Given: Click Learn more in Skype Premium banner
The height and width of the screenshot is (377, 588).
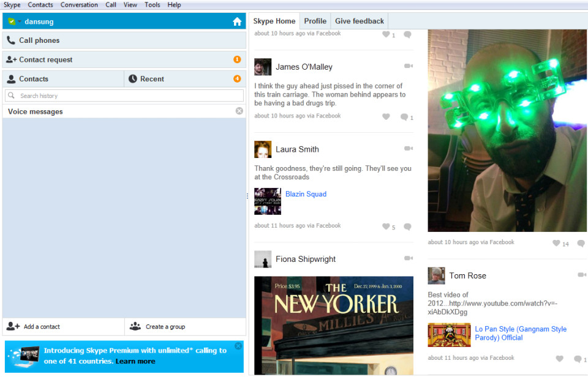Looking at the screenshot, I should click(x=135, y=361).
